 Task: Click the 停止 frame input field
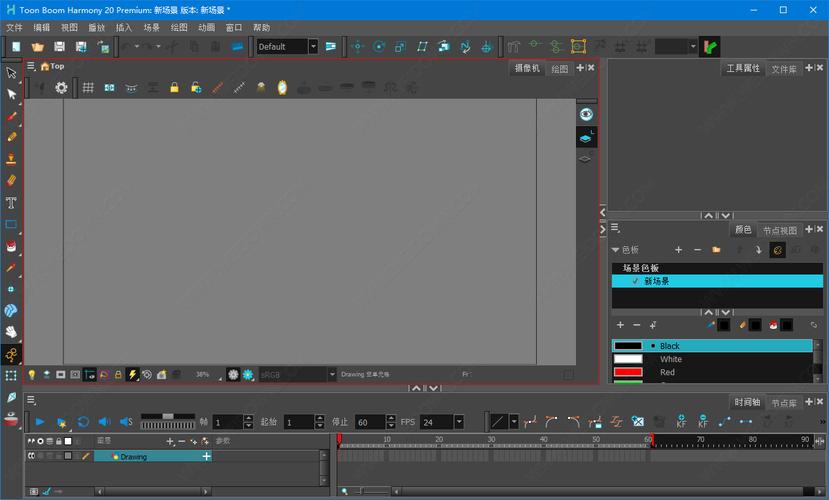point(369,422)
